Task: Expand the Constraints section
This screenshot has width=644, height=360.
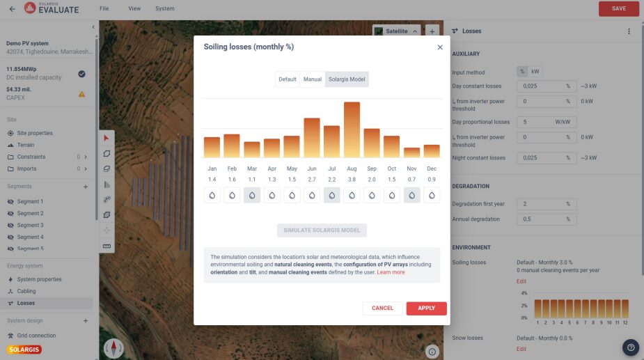Action: 86,157
